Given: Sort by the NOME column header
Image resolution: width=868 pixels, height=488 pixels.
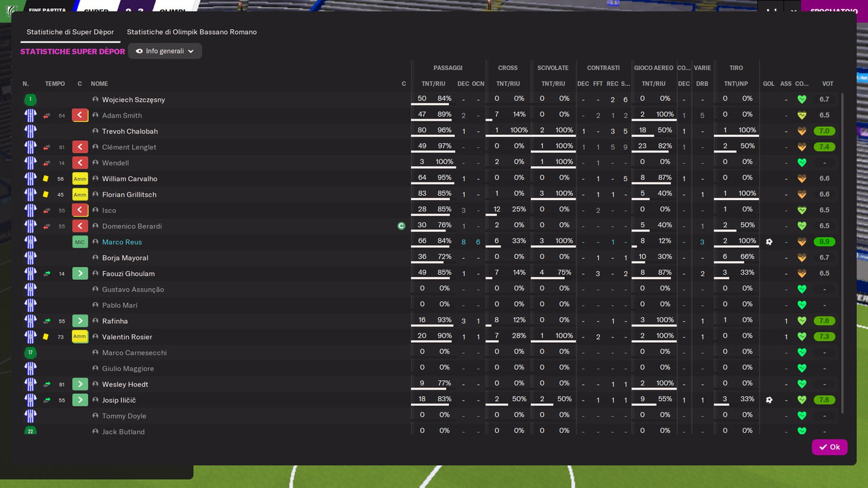Looking at the screenshot, I should [x=100, y=84].
